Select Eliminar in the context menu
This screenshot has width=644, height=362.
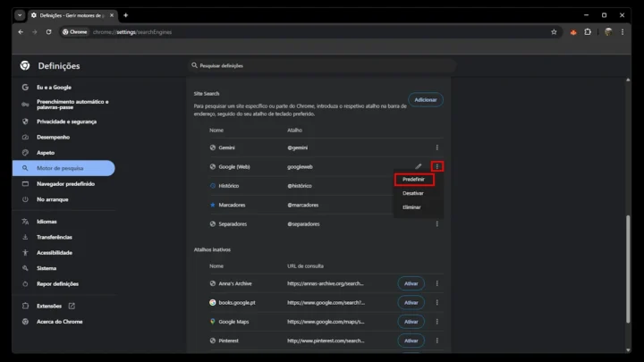pos(411,207)
